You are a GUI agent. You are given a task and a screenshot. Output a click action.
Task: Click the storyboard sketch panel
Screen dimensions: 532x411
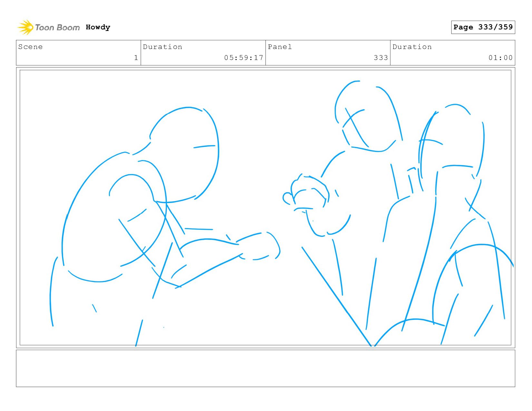tap(265, 208)
